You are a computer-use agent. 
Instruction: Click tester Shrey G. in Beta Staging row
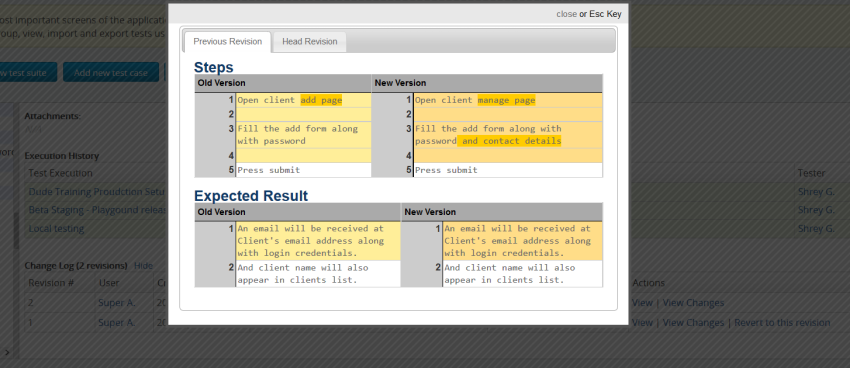click(x=816, y=210)
